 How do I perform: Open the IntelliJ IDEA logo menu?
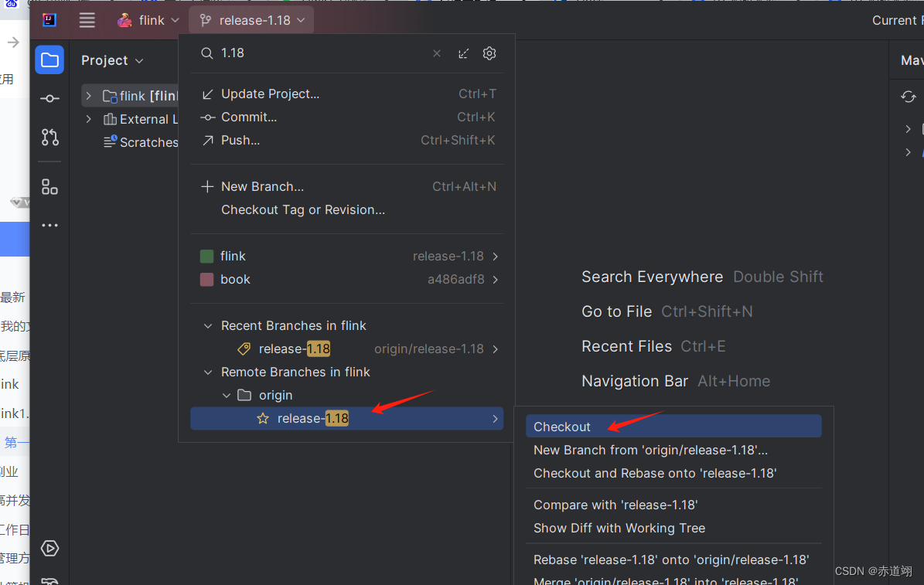[49, 20]
